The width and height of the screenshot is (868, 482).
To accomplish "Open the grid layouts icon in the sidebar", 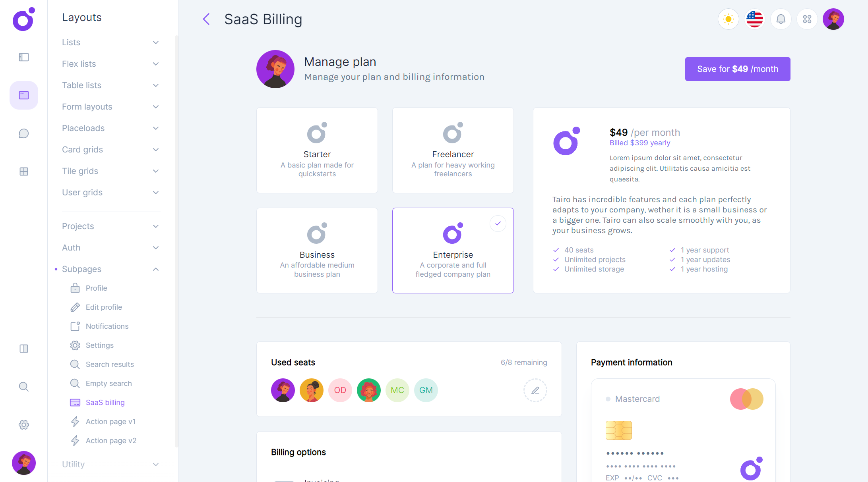I will 23,171.
